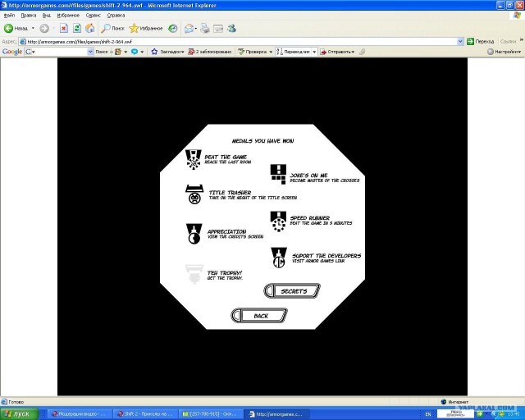This screenshot has height=420, width=525.
Task: Click the Appreciation medal icon
Action: click(194, 234)
